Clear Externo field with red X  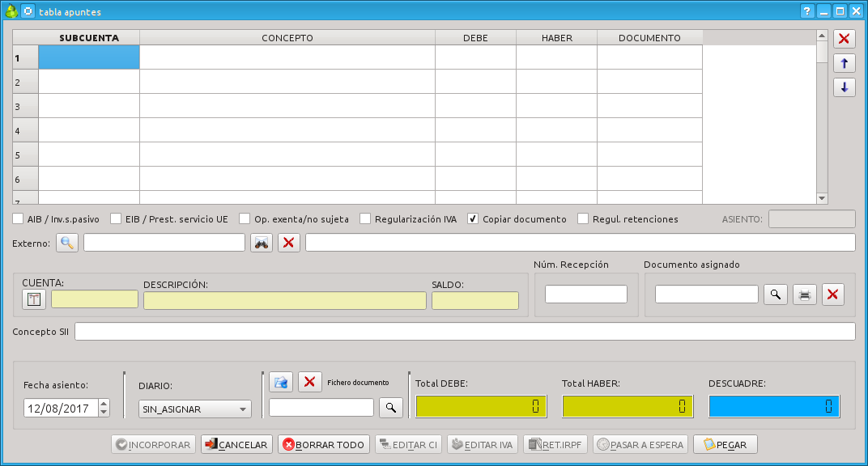pyautogui.click(x=288, y=242)
